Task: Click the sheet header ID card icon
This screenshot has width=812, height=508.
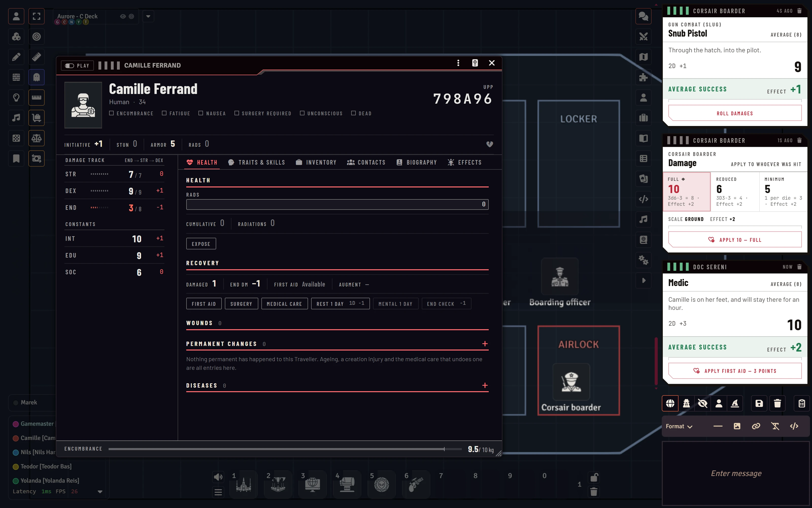Action: click(x=475, y=63)
